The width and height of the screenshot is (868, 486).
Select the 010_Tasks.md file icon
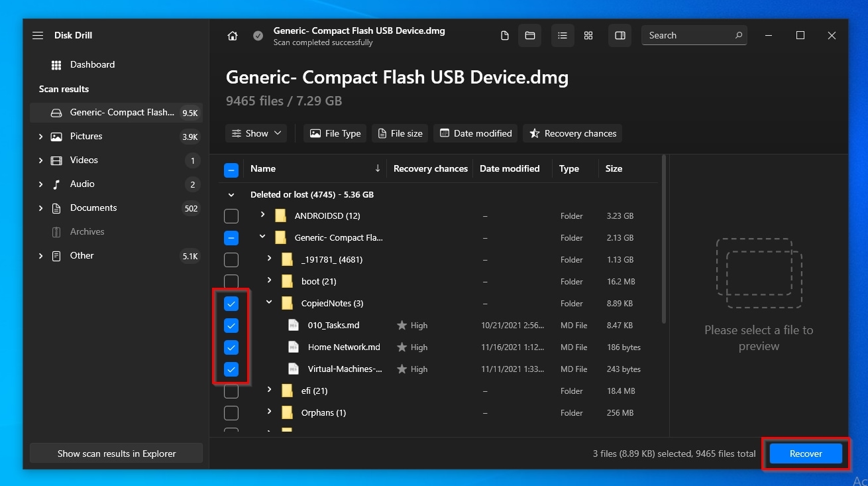294,325
